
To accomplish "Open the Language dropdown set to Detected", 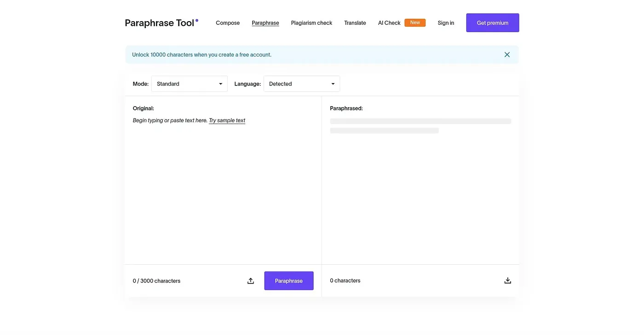I will coord(302,84).
